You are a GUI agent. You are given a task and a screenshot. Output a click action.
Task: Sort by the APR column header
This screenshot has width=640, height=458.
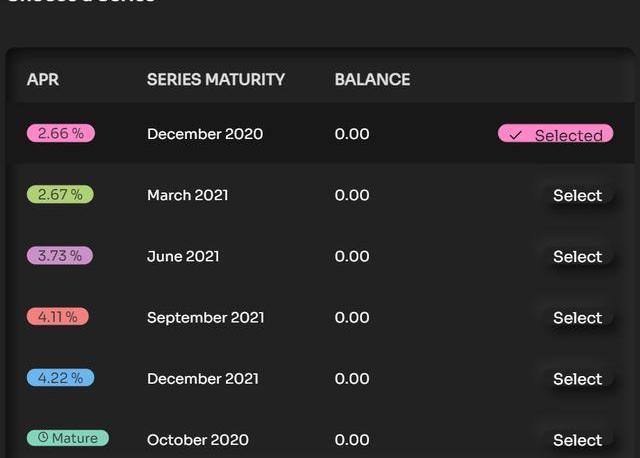coord(43,80)
